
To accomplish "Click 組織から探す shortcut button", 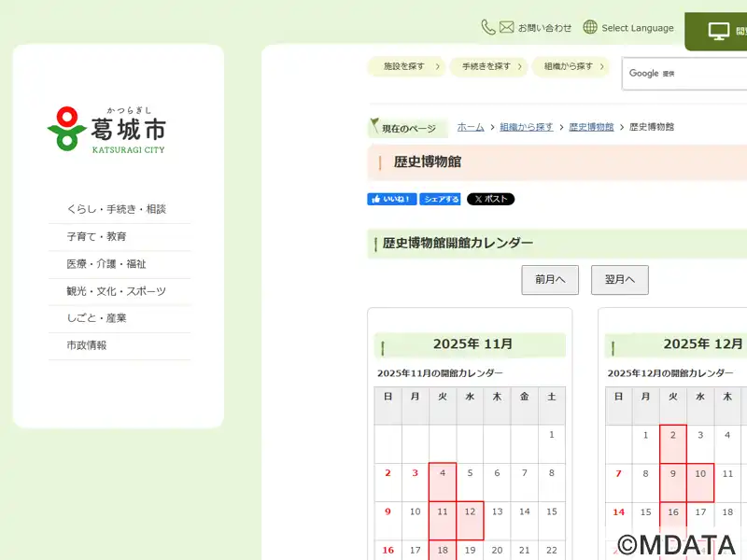I will (x=571, y=66).
